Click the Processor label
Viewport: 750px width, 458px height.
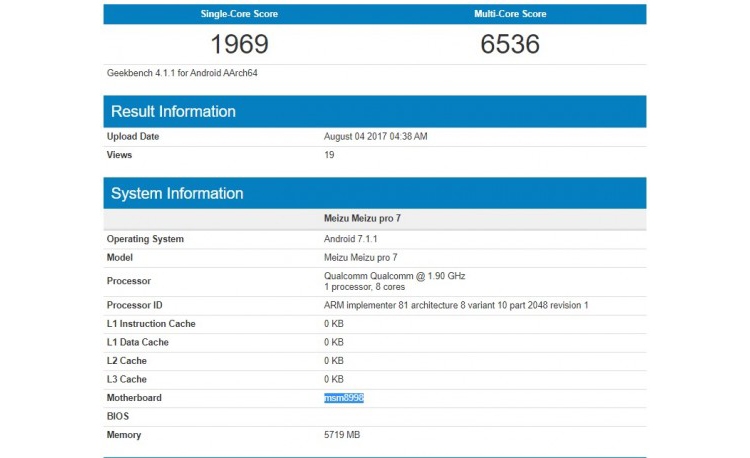point(129,281)
